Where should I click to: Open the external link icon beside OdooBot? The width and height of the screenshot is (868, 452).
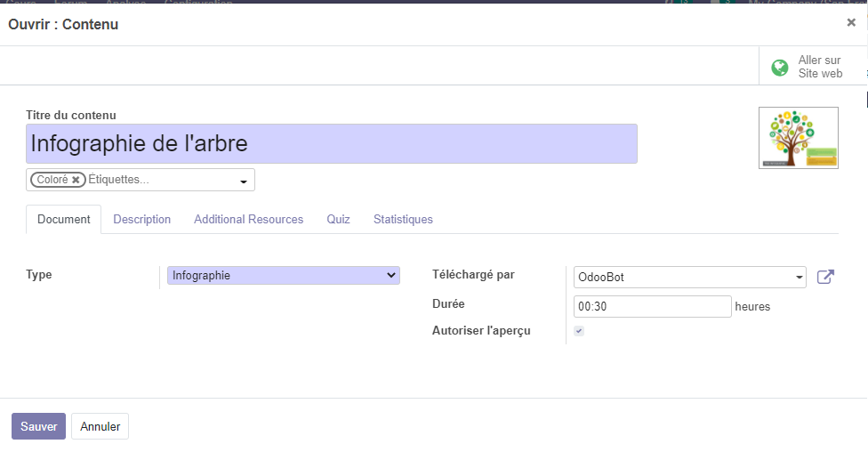[x=825, y=277]
